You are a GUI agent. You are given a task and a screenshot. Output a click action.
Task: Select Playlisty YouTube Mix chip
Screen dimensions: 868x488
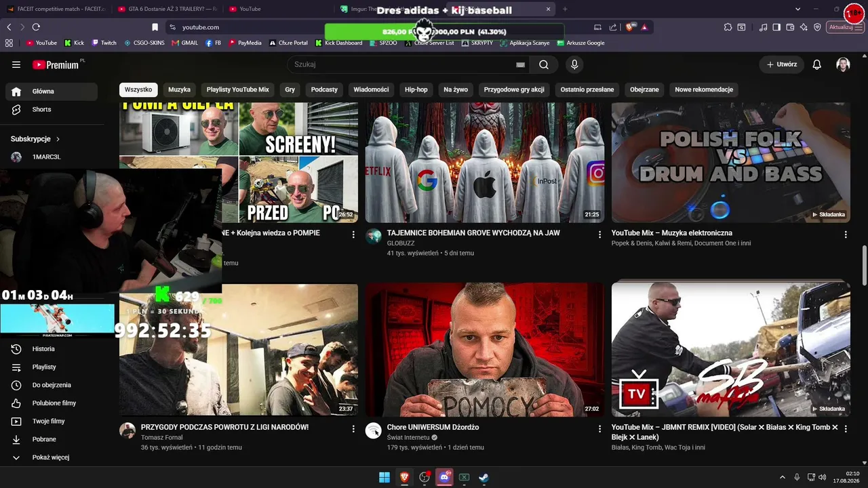tap(238, 89)
